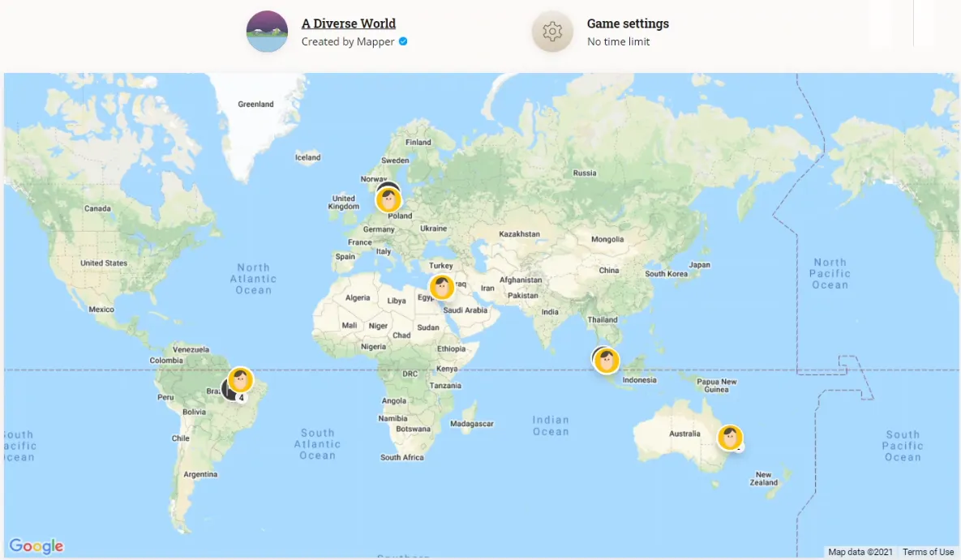The width and height of the screenshot is (961, 560).
Task: Click the South Africa map label
Action: pyautogui.click(x=401, y=457)
